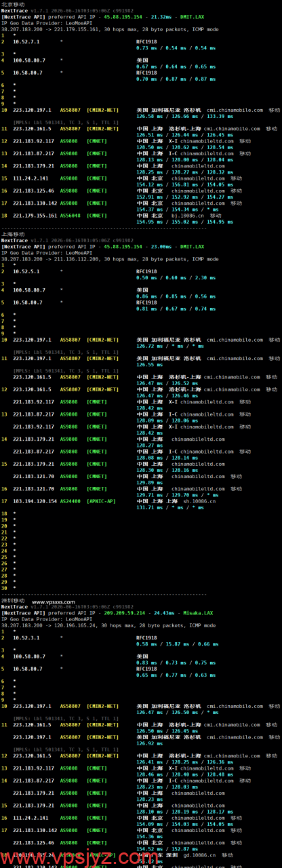The height and width of the screenshot is (868, 282).
Task: Click hop 2 address 10.52.3.1
Action: point(26,638)
